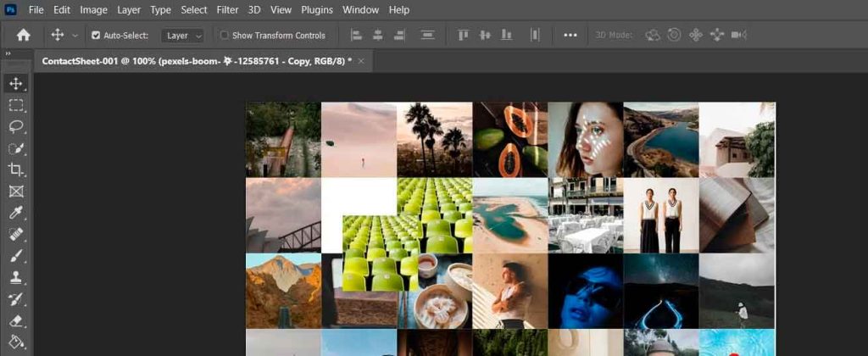This screenshot has width=868, height=356.
Task: Open the 3D menu
Action: pos(254,10)
